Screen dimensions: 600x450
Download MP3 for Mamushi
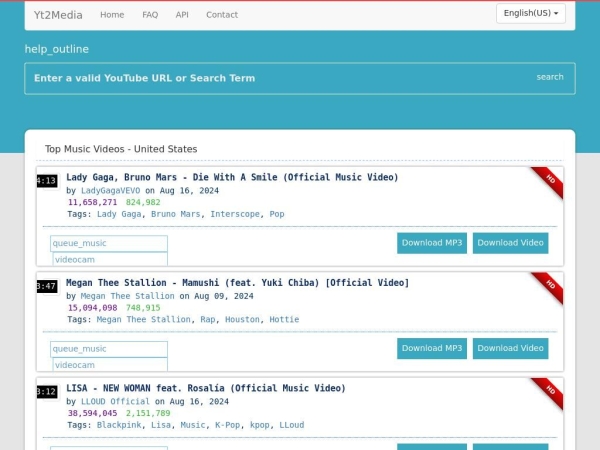point(432,348)
